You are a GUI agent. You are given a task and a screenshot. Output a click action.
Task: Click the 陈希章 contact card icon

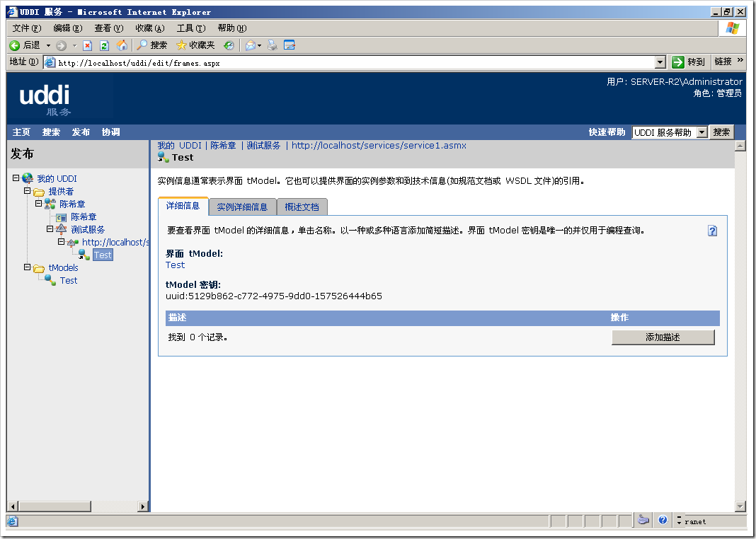(62, 217)
